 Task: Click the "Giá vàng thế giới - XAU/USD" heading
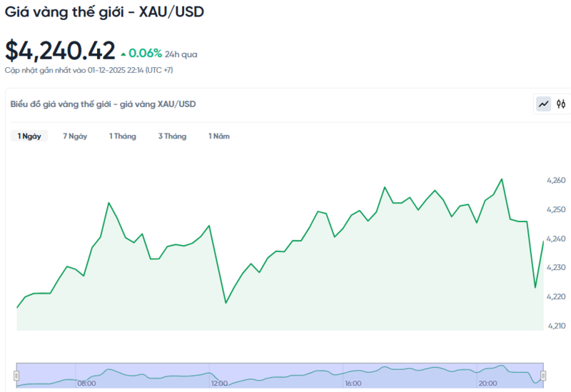[x=105, y=12]
